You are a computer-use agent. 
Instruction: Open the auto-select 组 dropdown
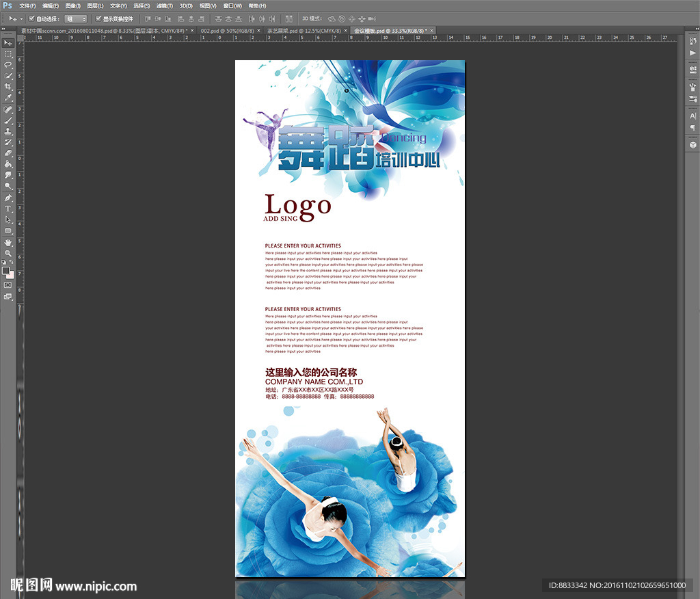tap(76, 18)
